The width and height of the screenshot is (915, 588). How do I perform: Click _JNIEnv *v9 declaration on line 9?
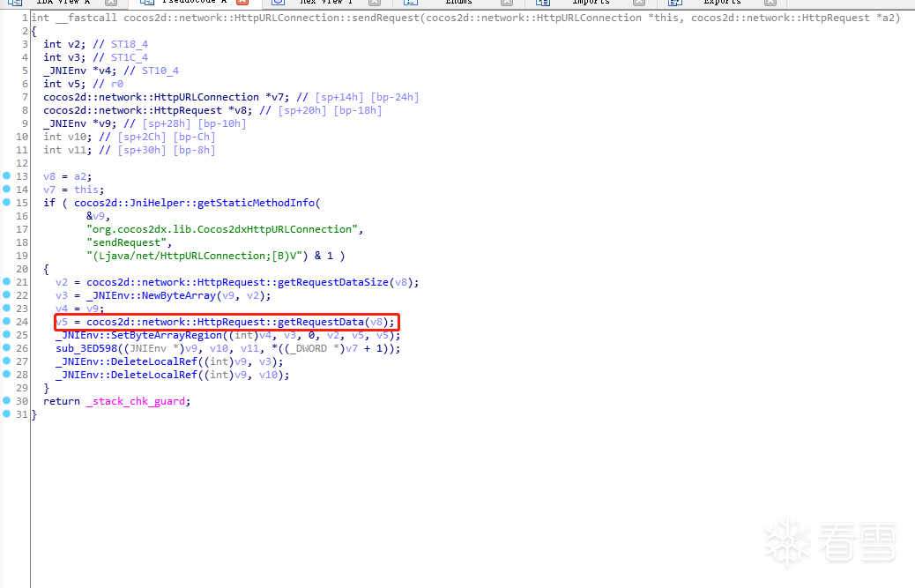pyautogui.click(x=80, y=123)
